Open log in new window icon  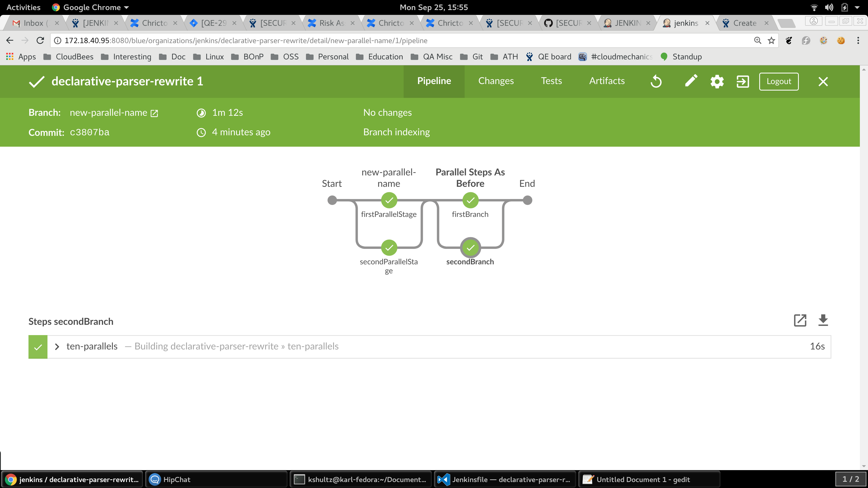click(800, 320)
